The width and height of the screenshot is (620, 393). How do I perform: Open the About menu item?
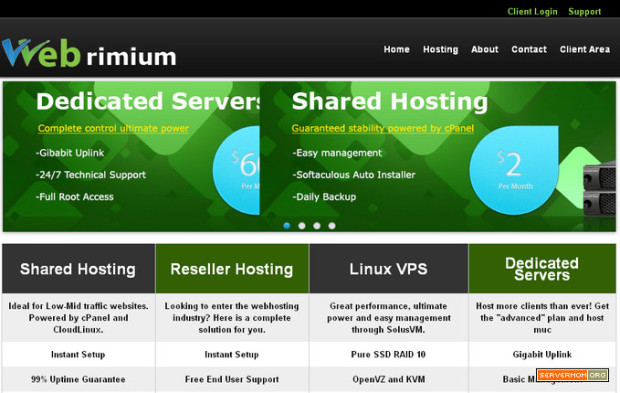pos(485,49)
